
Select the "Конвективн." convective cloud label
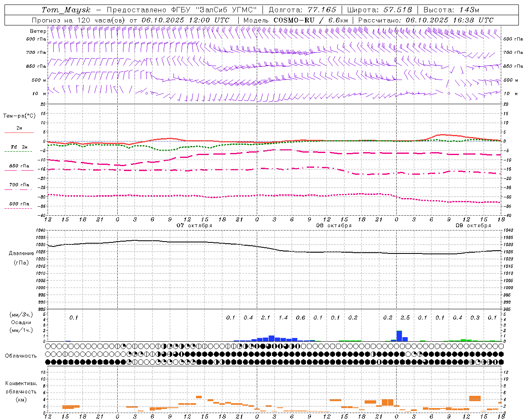21,383
